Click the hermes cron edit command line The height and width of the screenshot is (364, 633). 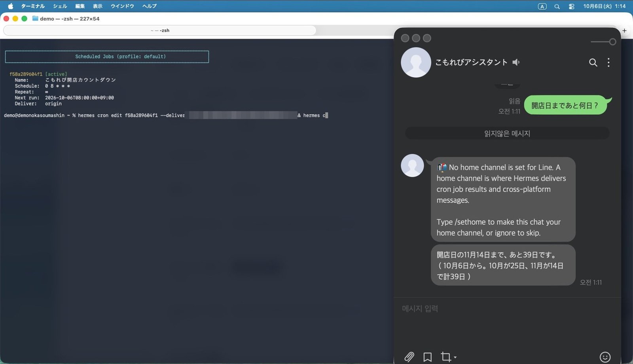[166, 116]
